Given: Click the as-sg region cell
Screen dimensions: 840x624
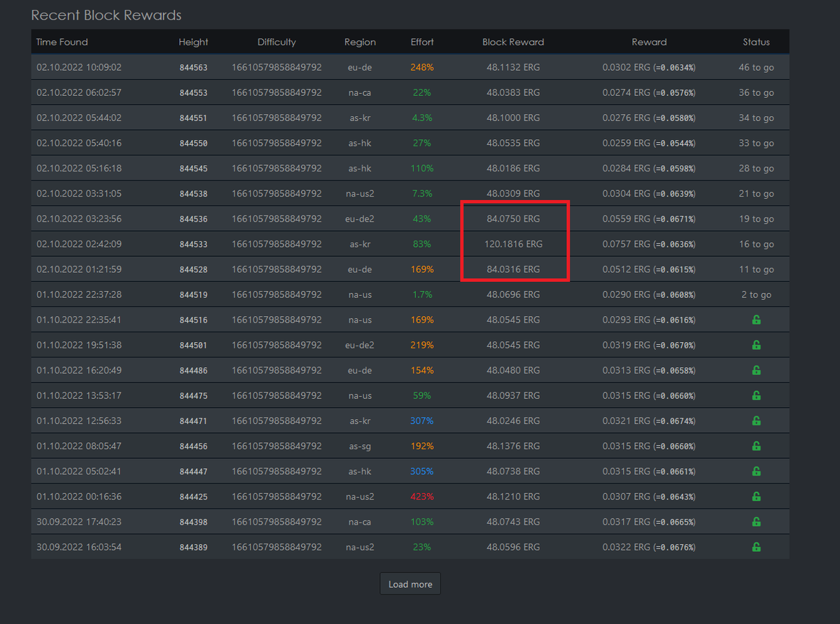Looking at the screenshot, I should 360,446.
